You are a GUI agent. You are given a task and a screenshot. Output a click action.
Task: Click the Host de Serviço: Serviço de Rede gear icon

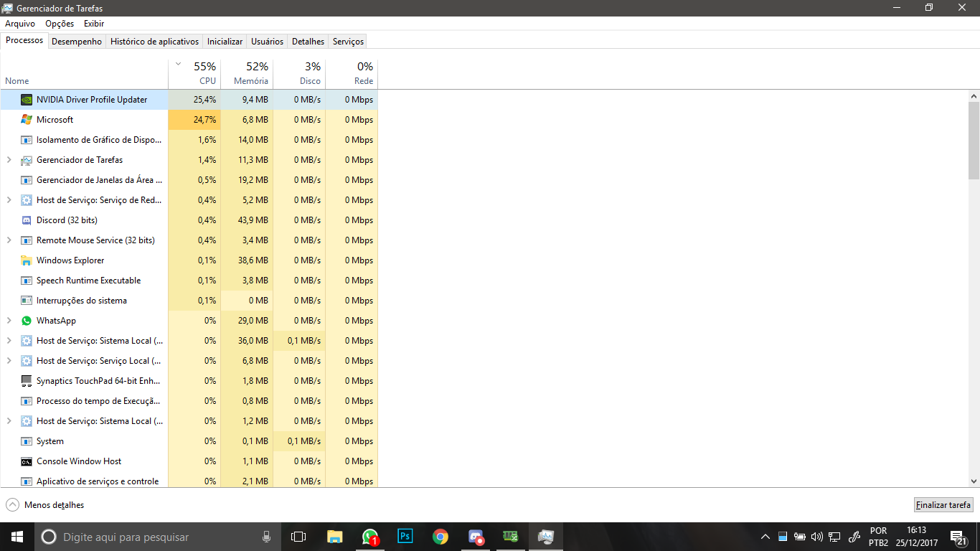(x=27, y=200)
